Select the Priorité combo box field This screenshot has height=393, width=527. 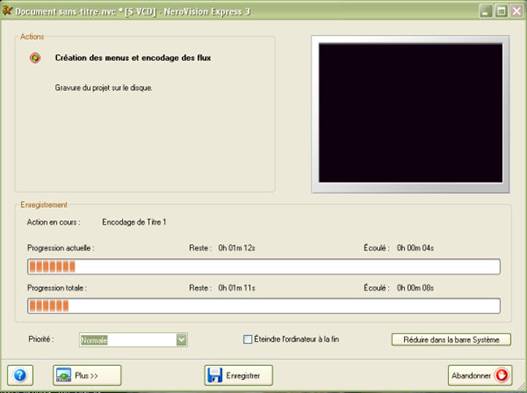pyautogui.click(x=133, y=340)
